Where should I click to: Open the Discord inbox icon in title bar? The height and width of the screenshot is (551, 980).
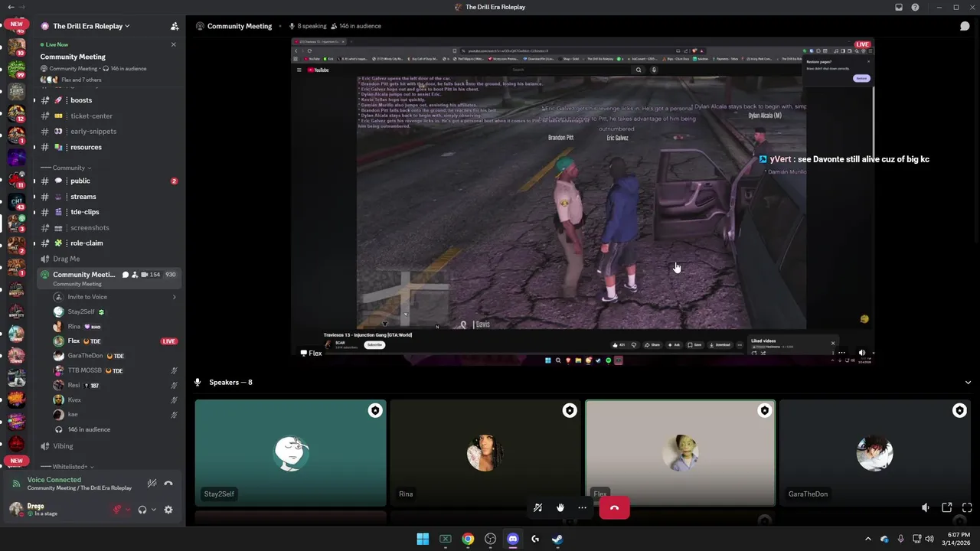[x=899, y=7]
